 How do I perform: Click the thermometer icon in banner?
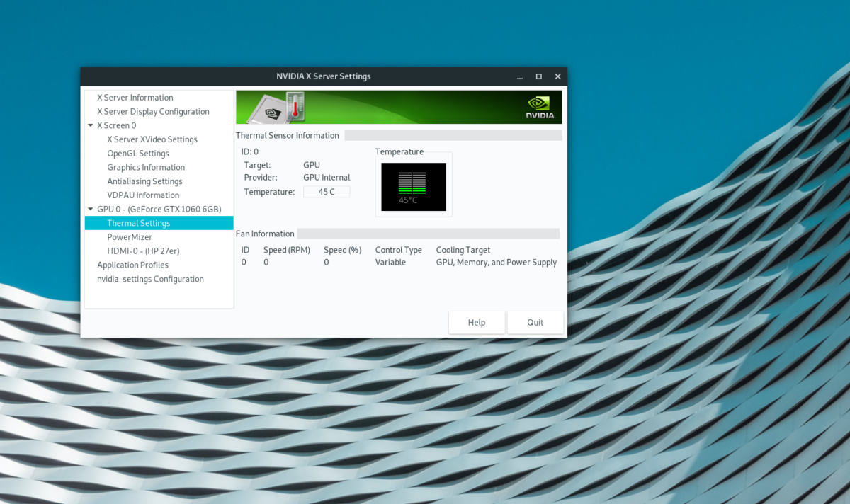[295, 106]
